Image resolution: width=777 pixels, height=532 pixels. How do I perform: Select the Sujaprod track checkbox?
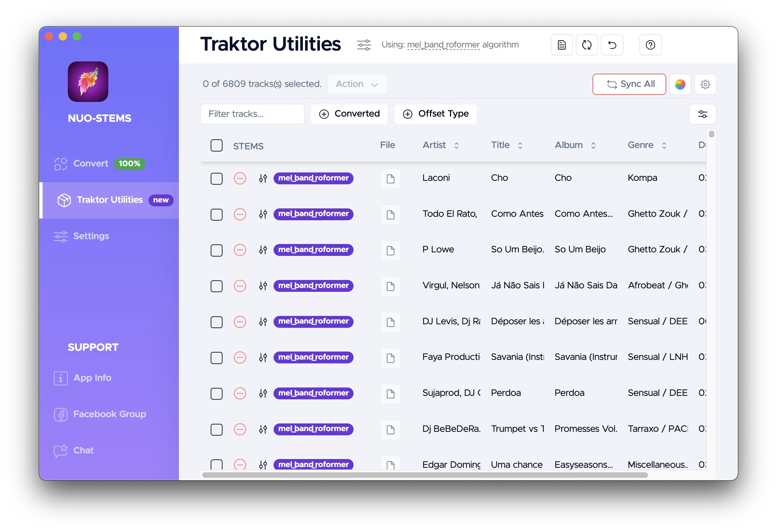click(x=217, y=394)
